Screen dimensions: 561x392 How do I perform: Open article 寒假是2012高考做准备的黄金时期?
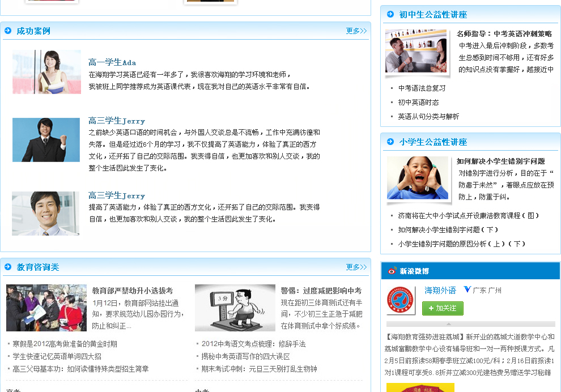65,344
